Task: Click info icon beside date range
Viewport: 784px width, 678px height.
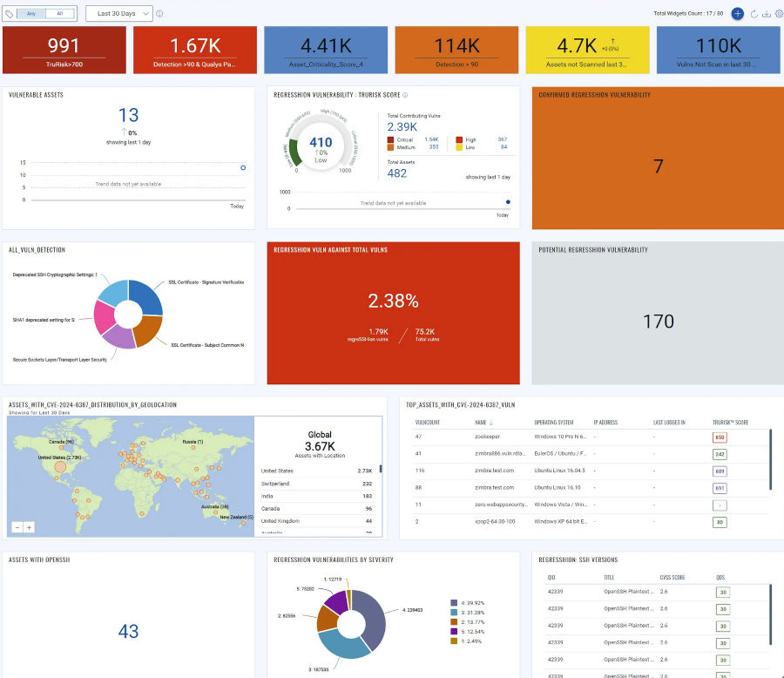Action: pyautogui.click(x=159, y=14)
